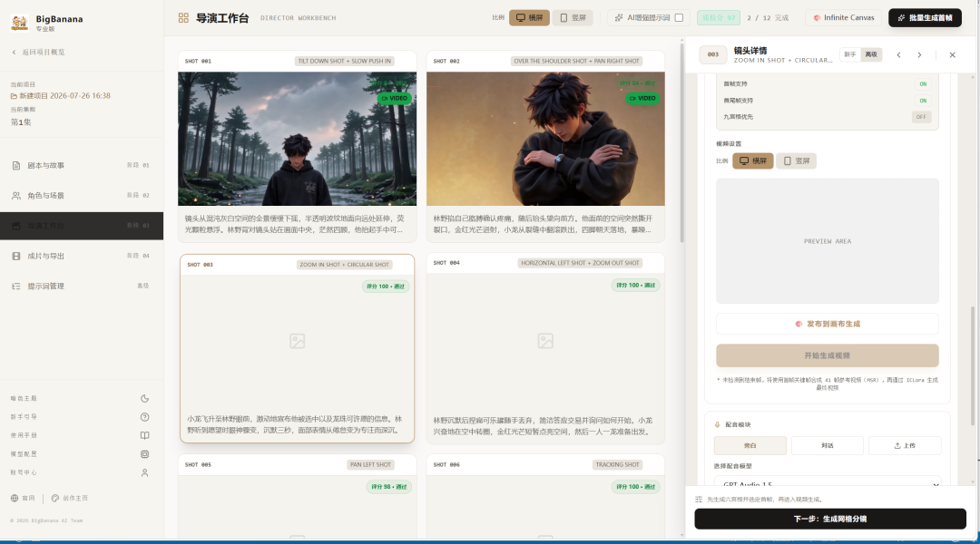Viewport: 980px width, 544px height.
Task: Click the storyboard grid vertical scrollbar
Action: click(681, 143)
